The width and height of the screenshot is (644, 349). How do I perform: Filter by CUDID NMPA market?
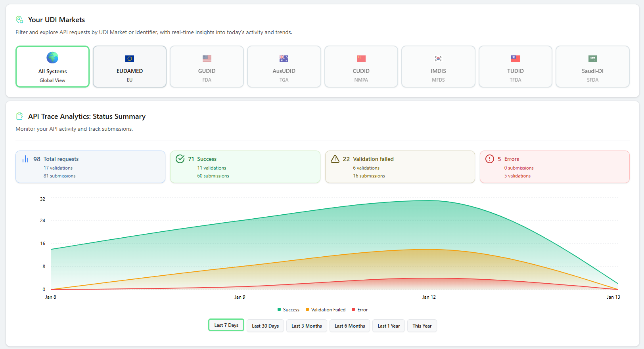pyautogui.click(x=361, y=67)
